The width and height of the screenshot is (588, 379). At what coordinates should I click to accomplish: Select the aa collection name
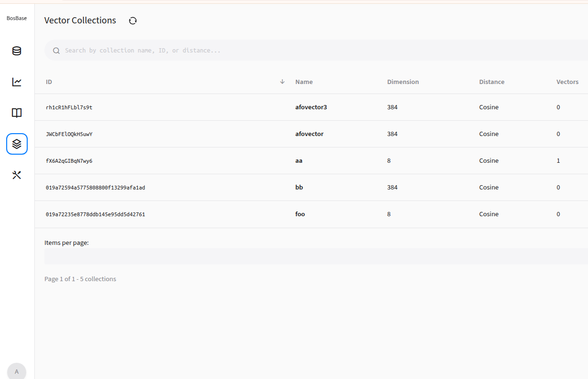tap(299, 161)
